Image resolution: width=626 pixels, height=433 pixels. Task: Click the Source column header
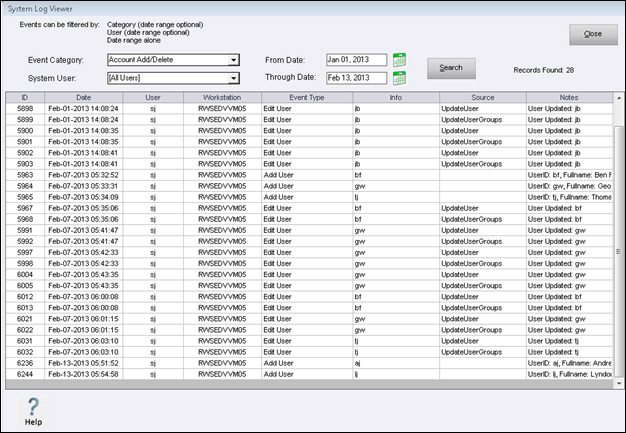482,97
